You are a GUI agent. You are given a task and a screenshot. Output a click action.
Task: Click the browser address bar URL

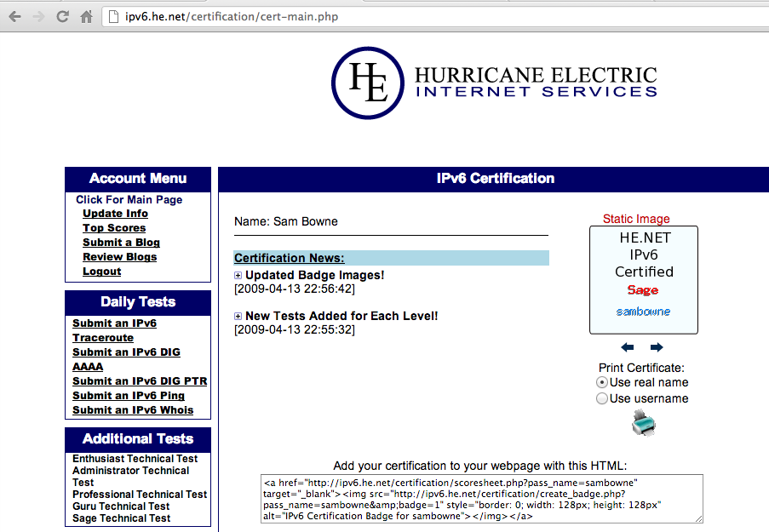tap(232, 17)
